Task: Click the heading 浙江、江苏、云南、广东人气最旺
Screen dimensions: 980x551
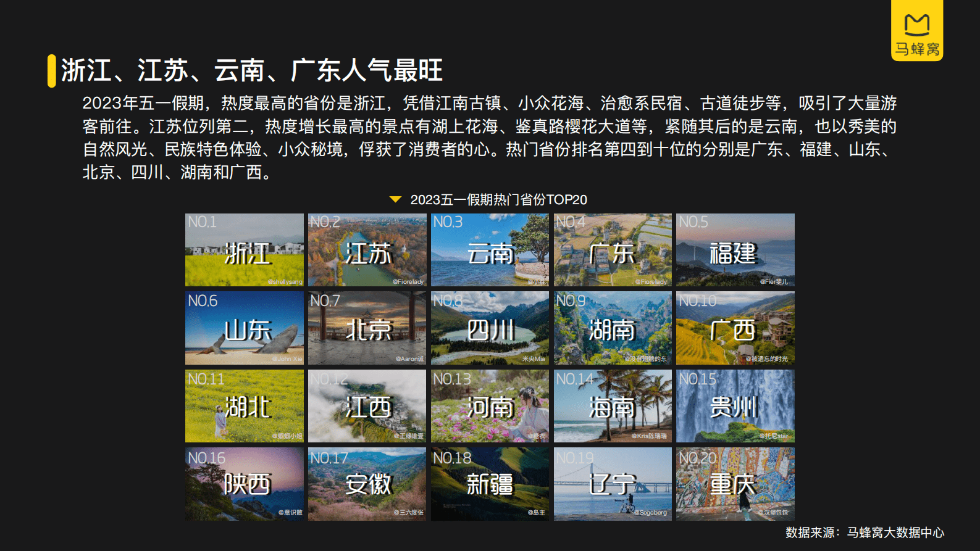Action: tap(252, 70)
